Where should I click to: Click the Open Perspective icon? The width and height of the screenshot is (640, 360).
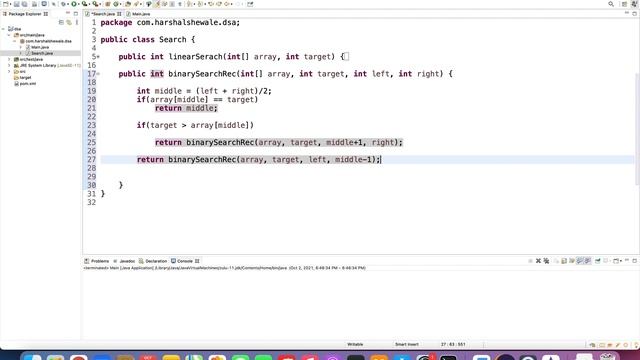(624, 4)
